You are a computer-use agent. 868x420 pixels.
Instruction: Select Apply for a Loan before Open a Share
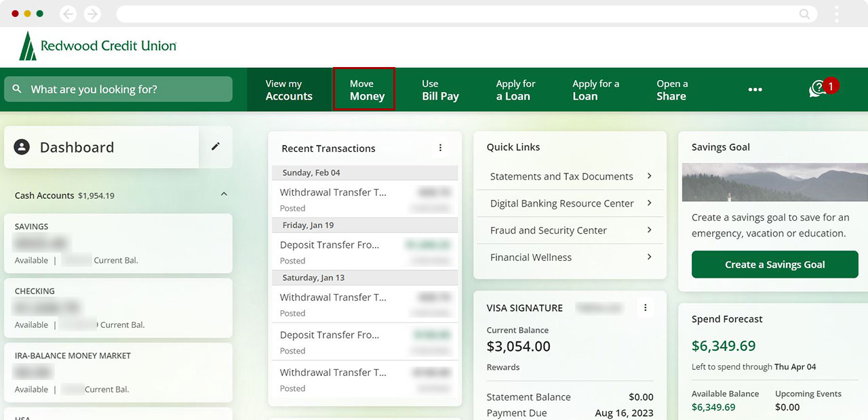[595, 89]
